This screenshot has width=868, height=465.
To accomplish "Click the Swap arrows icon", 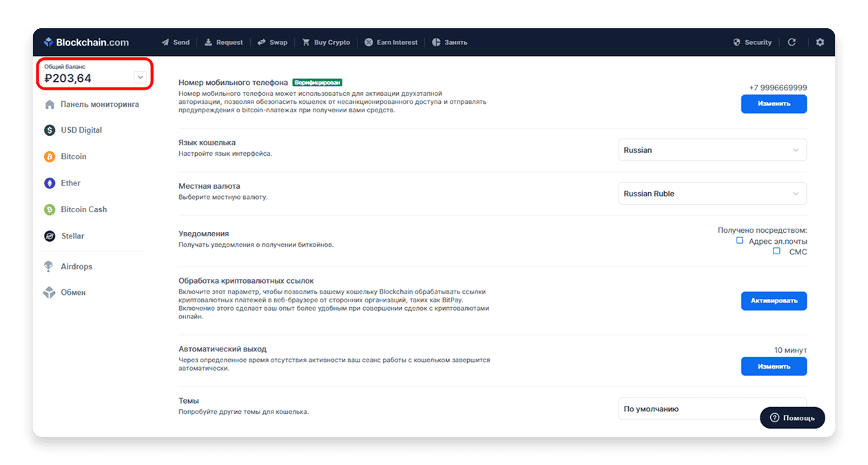I will click(x=262, y=42).
